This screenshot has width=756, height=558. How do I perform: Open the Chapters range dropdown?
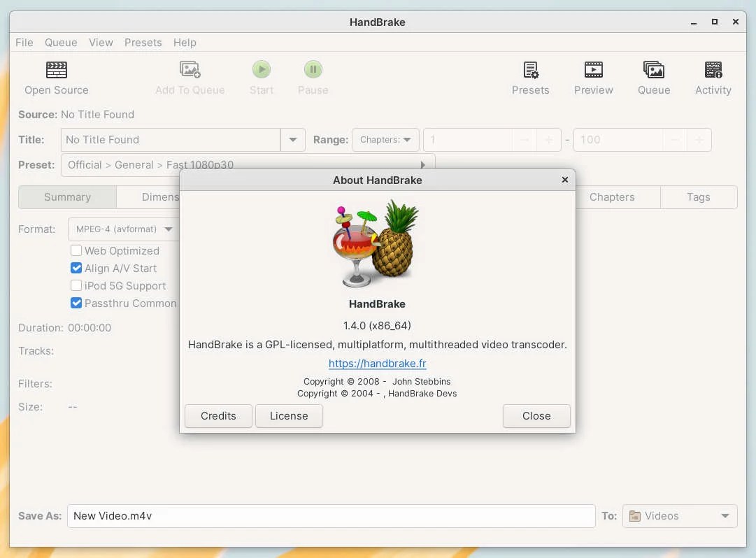coord(385,139)
